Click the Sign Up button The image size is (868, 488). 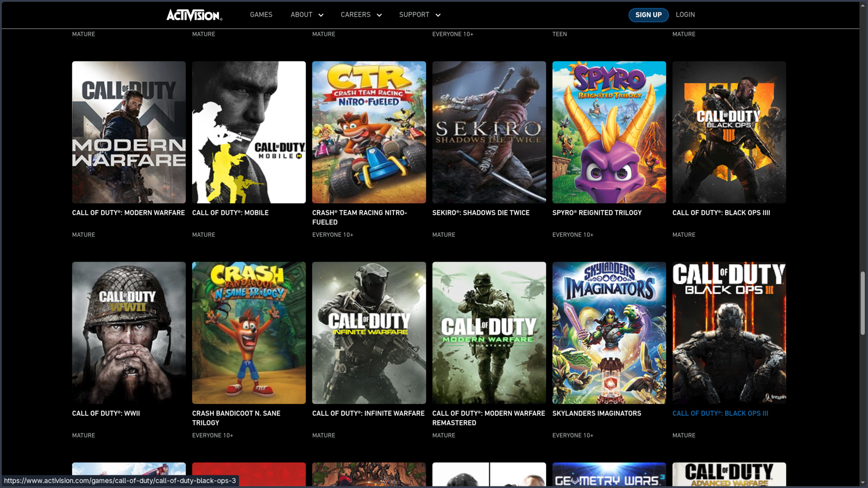(x=648, y=15)
